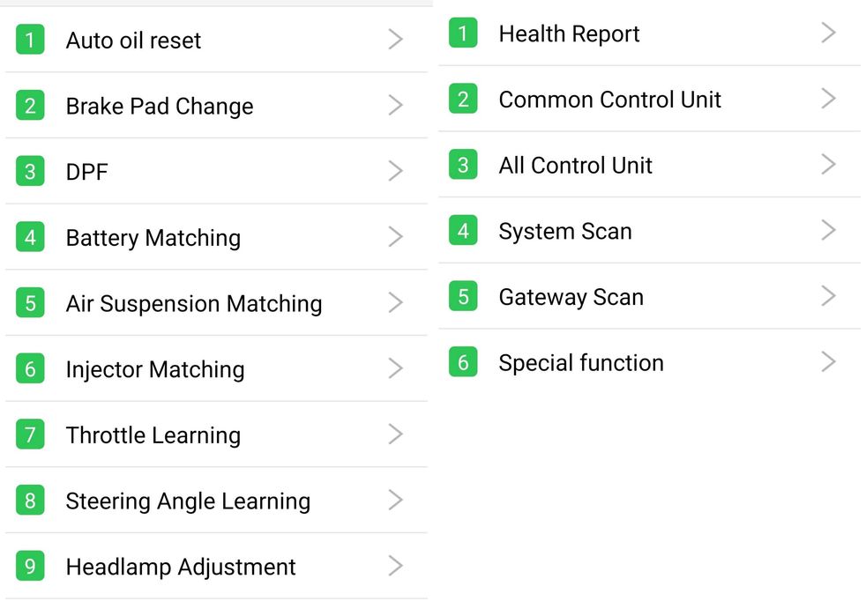This screenshot has height=616, width=866.
Task: Click the green number 1 badge beside Auto oil reset
Action: click(x=30, y=40)
